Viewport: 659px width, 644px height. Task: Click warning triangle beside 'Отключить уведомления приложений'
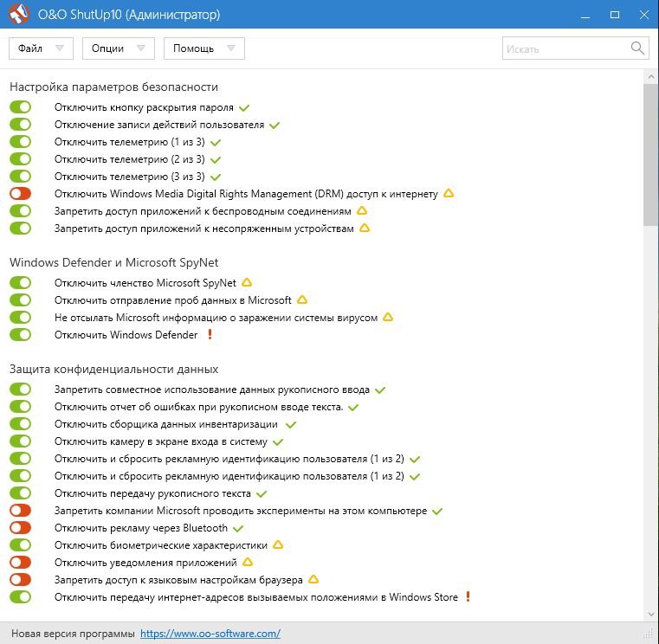coord(248,562)
